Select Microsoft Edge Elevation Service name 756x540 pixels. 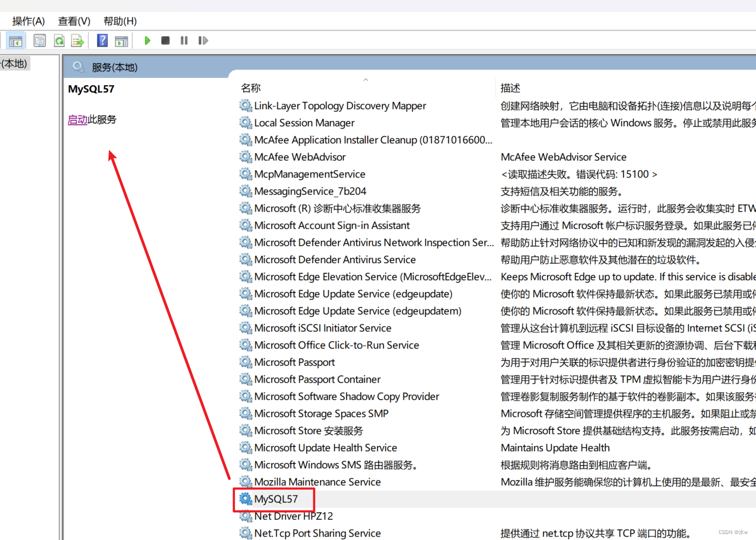(x=373, y=277)
